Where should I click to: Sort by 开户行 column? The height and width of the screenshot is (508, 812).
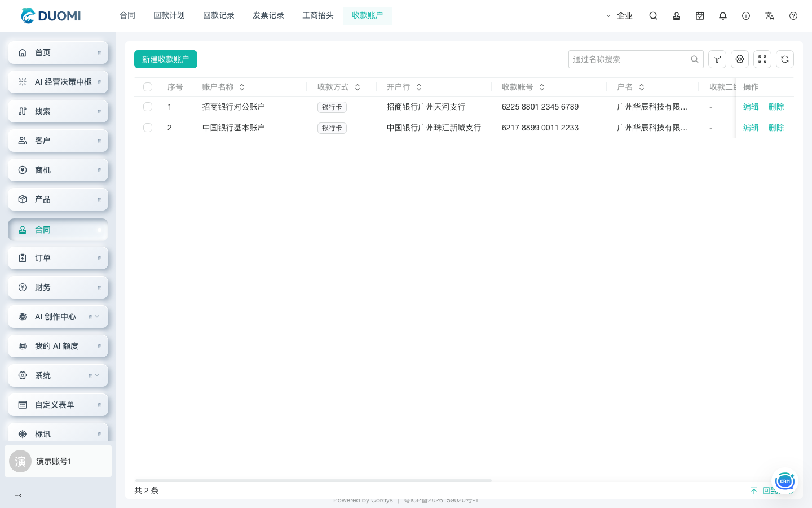[419, 87]
